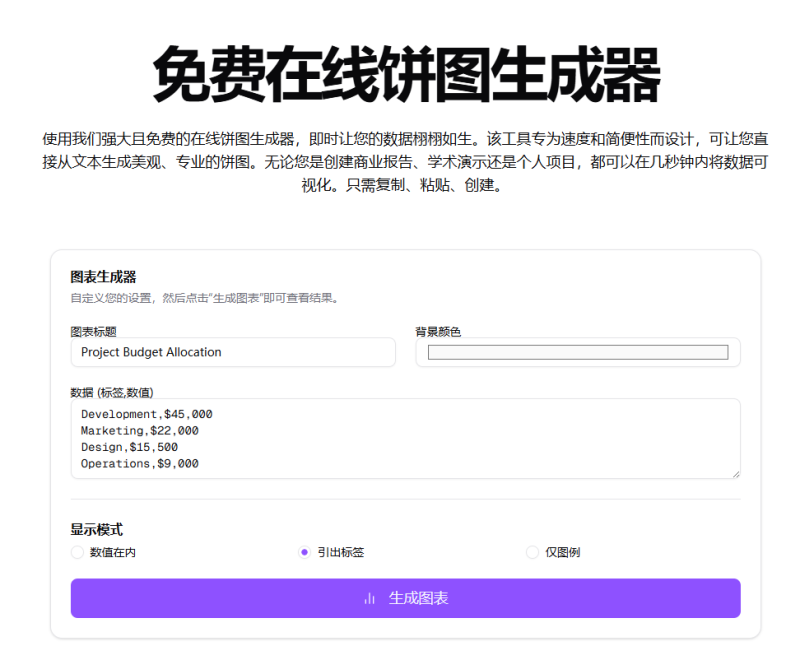Enable the 仅图例 option
The image size is (800, 646).
tap(532, 551)
